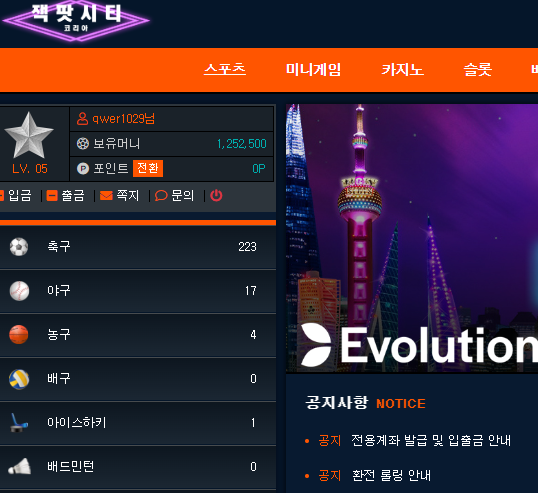Open the 미니게임 menu tab

tap(313, 70)
